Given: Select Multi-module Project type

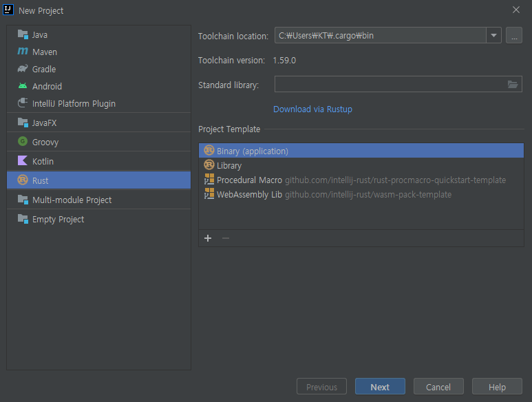Looking at the screenshot, I should (x=98, y=200).
